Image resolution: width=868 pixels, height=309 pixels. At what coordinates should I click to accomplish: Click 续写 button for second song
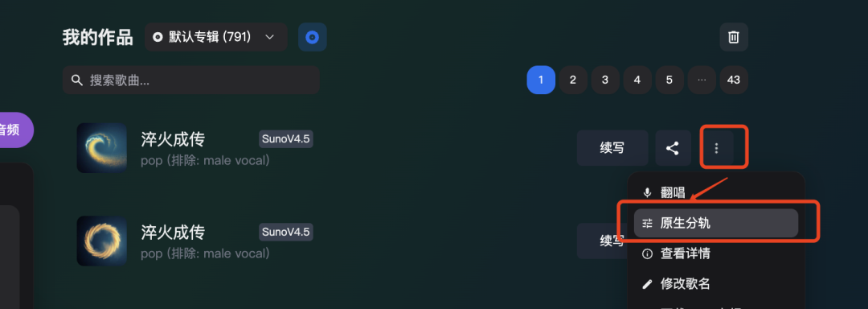click(602, 241)
